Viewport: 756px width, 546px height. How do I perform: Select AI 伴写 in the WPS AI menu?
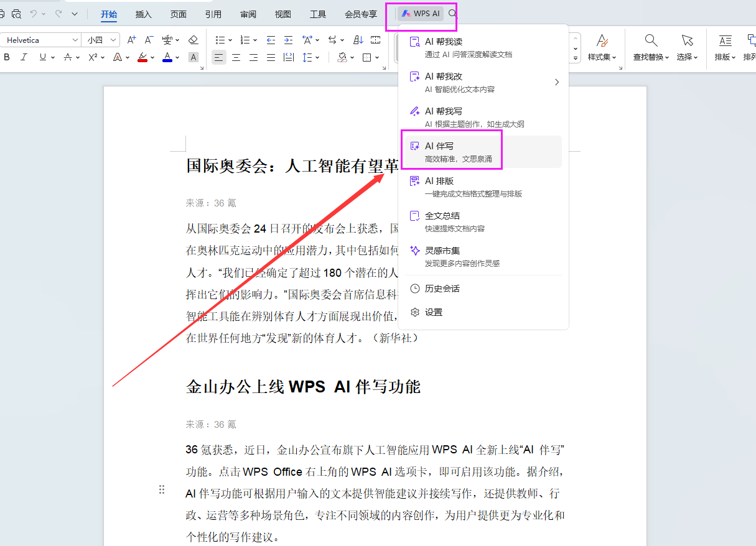(x=483, y=152)
